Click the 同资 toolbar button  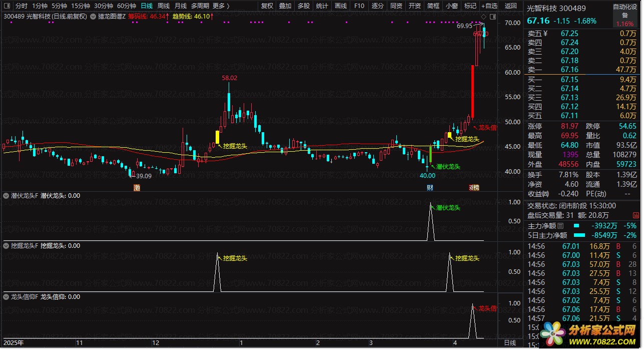click(396, 6)
